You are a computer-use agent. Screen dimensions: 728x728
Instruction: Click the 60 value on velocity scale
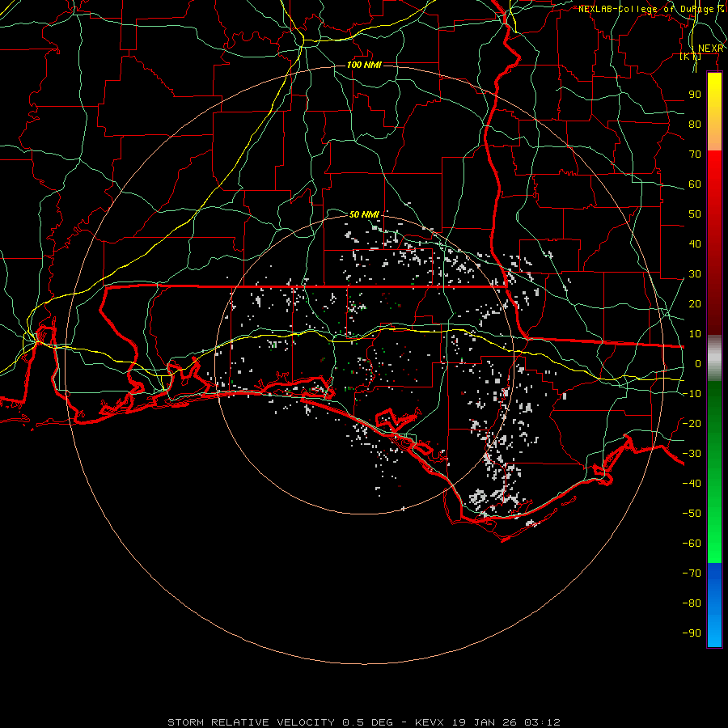point(695,184)
